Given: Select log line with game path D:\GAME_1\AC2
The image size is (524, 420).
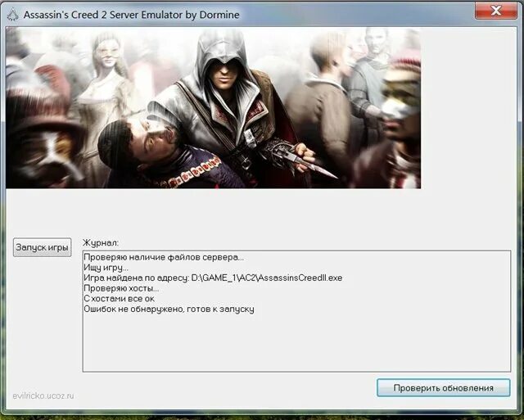Looking at the screenshot, I should tap(213, 278).
